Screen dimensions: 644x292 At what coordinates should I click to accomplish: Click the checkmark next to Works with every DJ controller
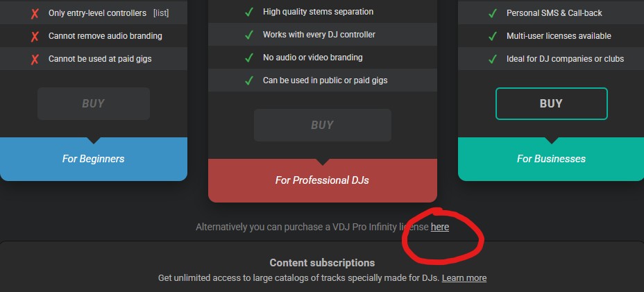pos(249,35)
